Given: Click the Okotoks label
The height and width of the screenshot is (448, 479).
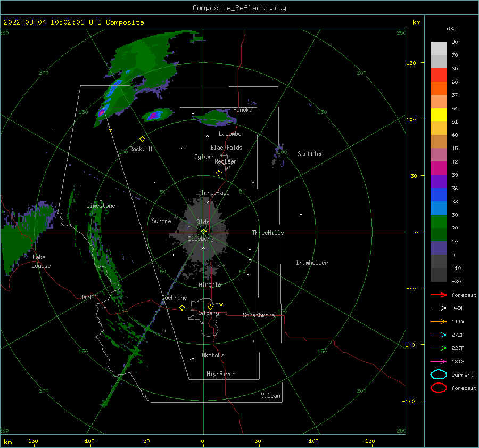Looking at the screenshot, I should point(213,355).
